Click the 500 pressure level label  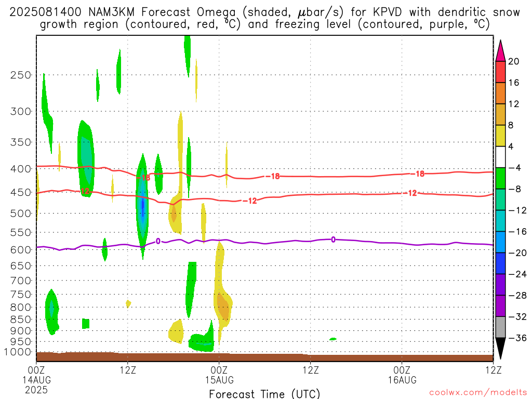(x=21, y=214)
